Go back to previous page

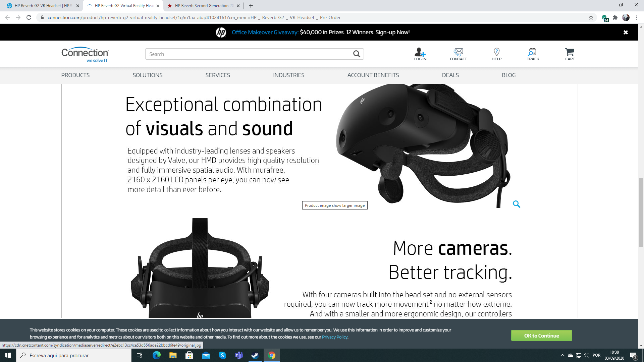(x=7, y=17)
